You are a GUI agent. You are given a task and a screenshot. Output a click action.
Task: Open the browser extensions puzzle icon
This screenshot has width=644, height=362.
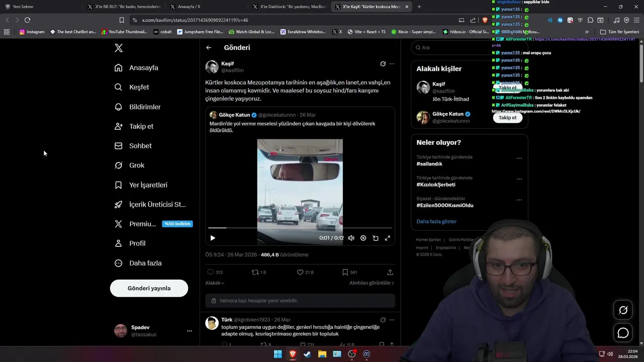coord(590,20)
